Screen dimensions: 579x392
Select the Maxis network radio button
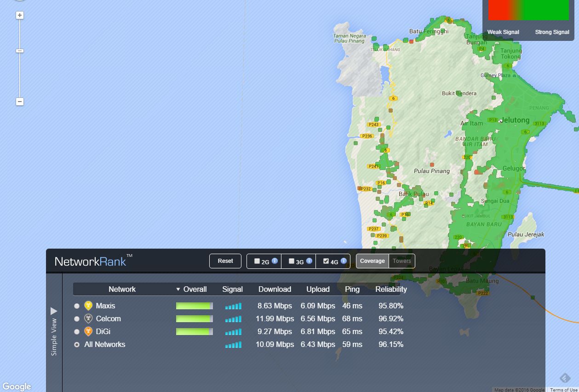click(77, 306)
